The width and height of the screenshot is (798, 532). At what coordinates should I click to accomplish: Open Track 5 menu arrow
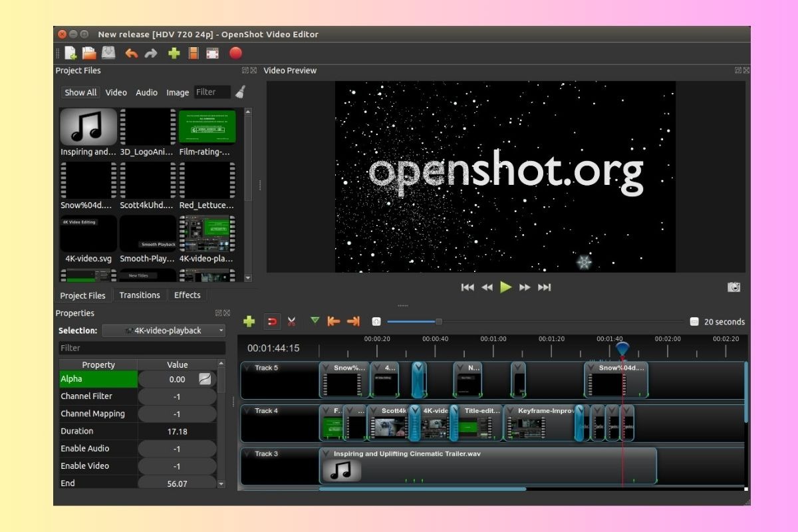pyautogui.click(x=247, y=367)
